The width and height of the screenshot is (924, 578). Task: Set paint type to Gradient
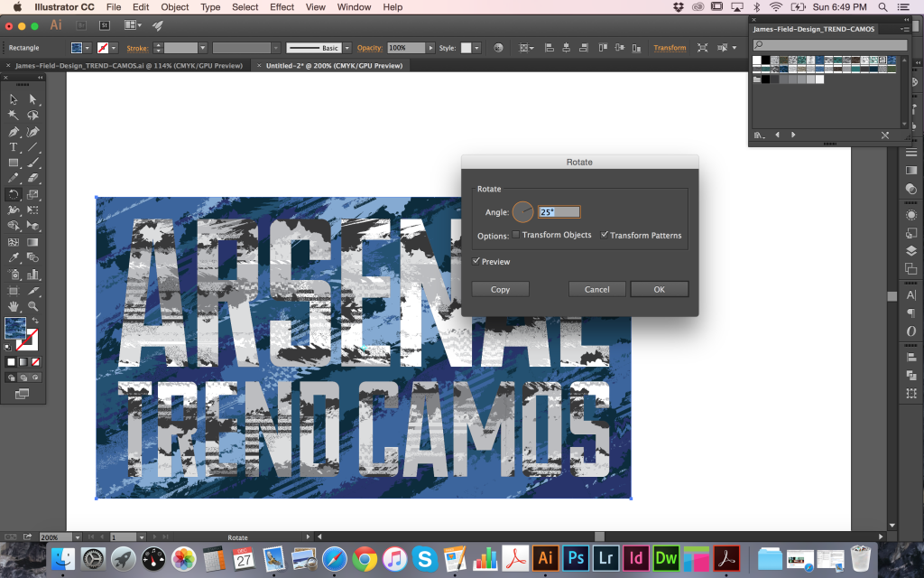click(23, 362)
